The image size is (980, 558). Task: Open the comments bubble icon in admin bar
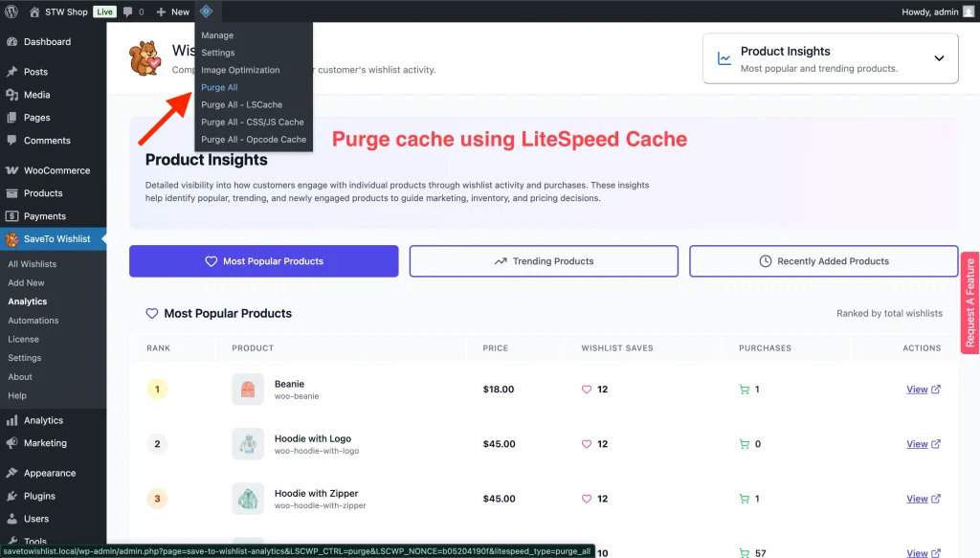coord(129,11)
